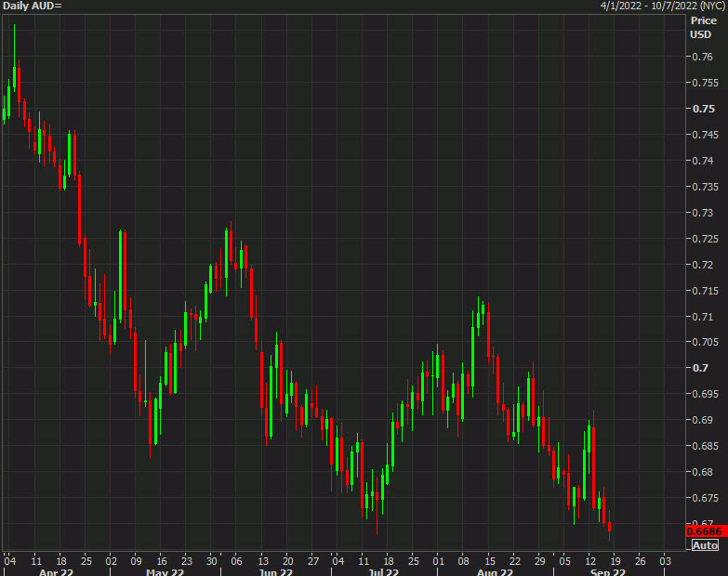
Task: Click the Auto scale button
Action: pyautogui.click(x=705, y=545)
